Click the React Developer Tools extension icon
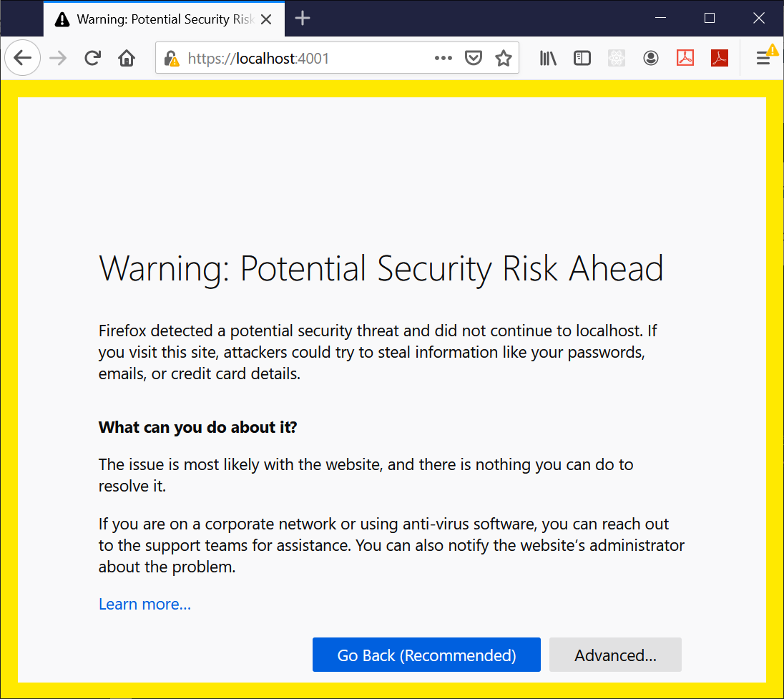784x699 pixels. click(617, 58)
